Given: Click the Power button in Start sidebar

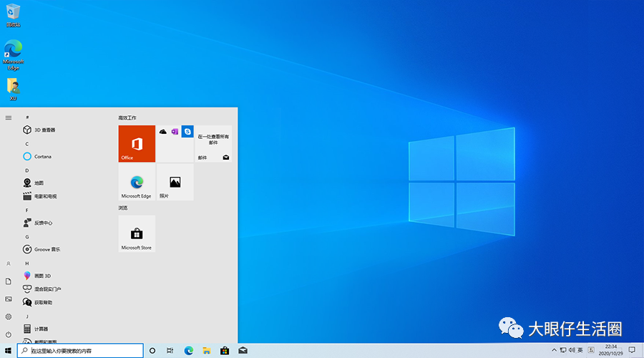Looking at the screenshot, I should [x=8, y=334].
